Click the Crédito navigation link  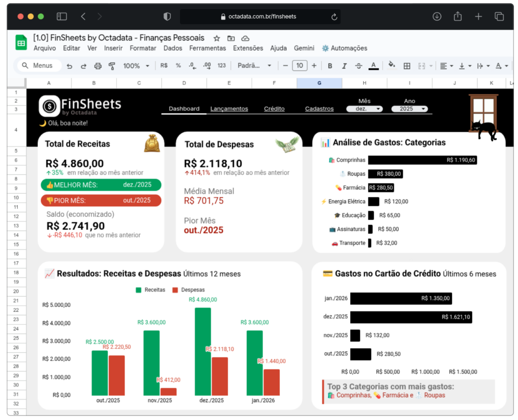[x=274, y=109]
